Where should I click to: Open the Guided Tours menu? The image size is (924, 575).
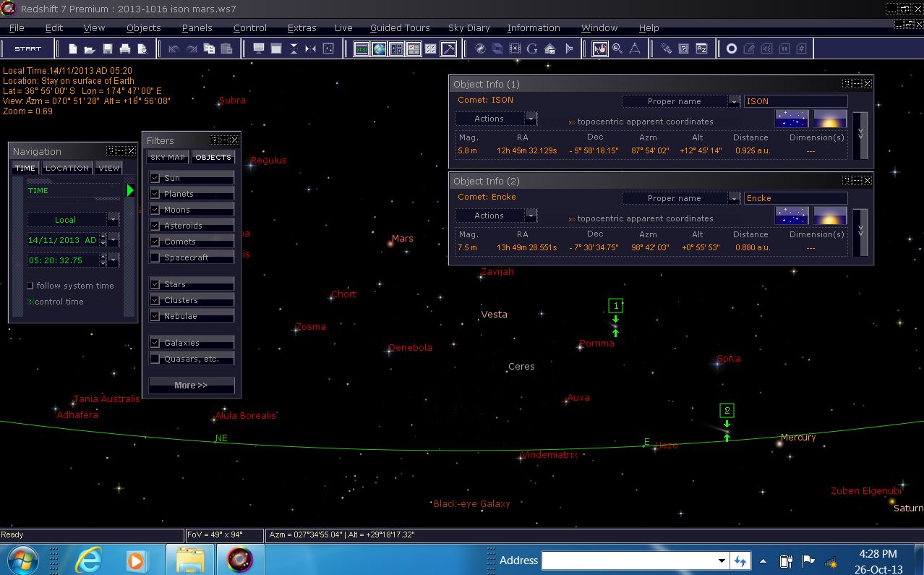[400, 28]
